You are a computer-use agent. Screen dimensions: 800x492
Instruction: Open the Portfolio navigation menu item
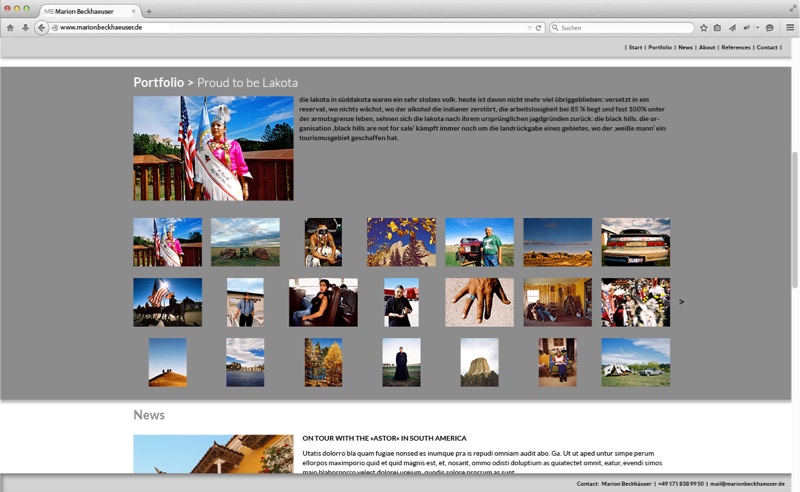point(660,47)
